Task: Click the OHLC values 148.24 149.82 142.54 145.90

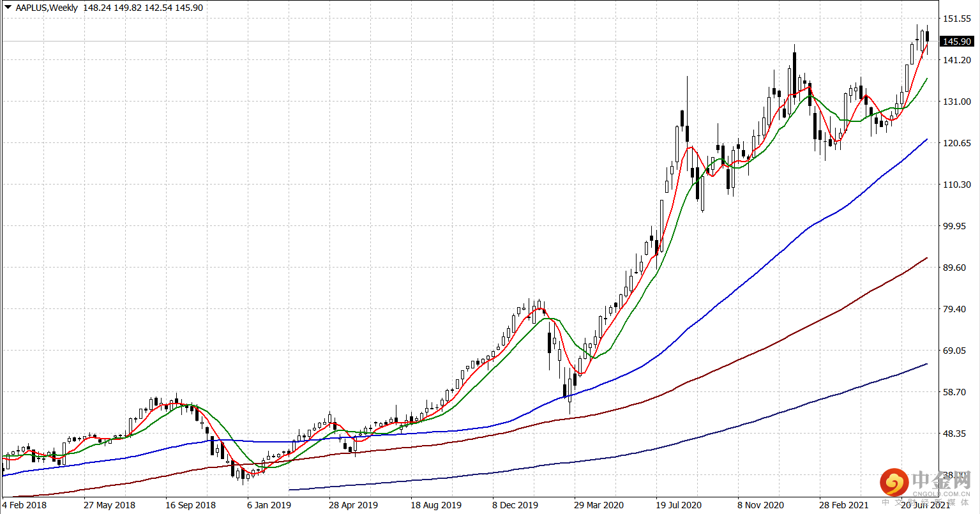Action: (x=143, y=8)
